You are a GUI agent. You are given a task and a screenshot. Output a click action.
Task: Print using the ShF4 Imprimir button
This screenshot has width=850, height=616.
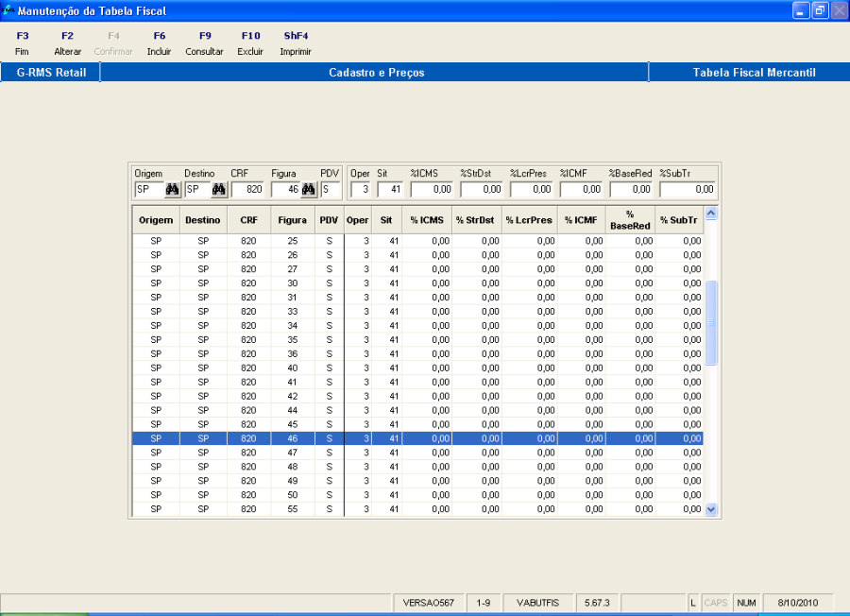tap(296, 43)
